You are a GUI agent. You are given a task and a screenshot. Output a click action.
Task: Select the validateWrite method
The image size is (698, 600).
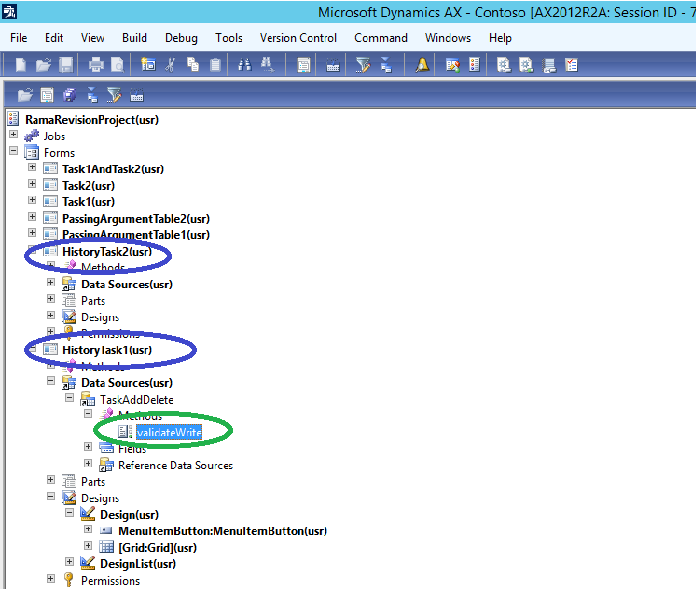(x=169, y=432)
